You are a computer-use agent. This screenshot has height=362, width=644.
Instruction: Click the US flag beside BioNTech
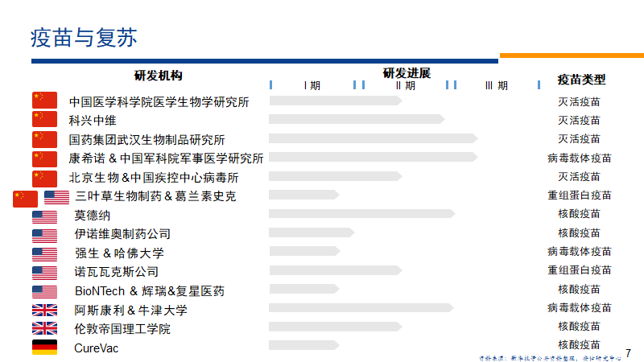click(x=45, y=292)
